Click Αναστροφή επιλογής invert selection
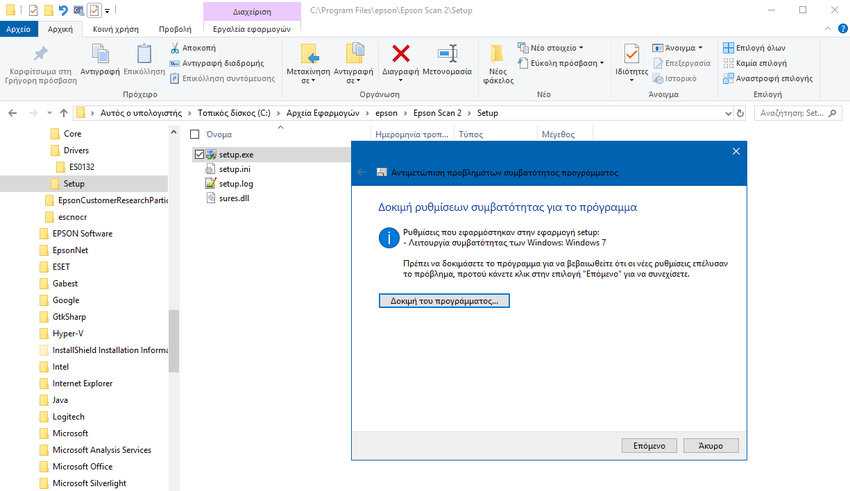Image resolution: width=850 pixels, height=491 pixels. pos(768,79)
